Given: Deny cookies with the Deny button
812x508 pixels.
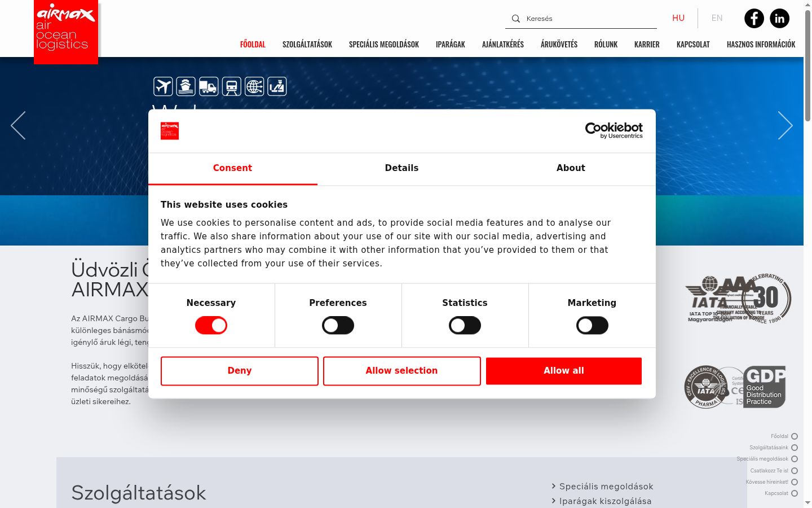Looking at the screenshot, I should (x=240, y=371).
